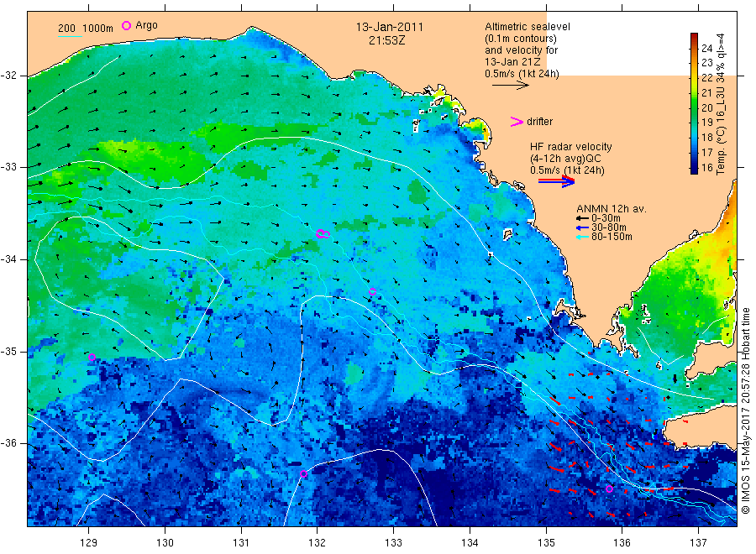Image resolution: width=756 pixels, height=554 pixels.
Task: Click the date text 13-Jan-2011
Action: (390, 28)
